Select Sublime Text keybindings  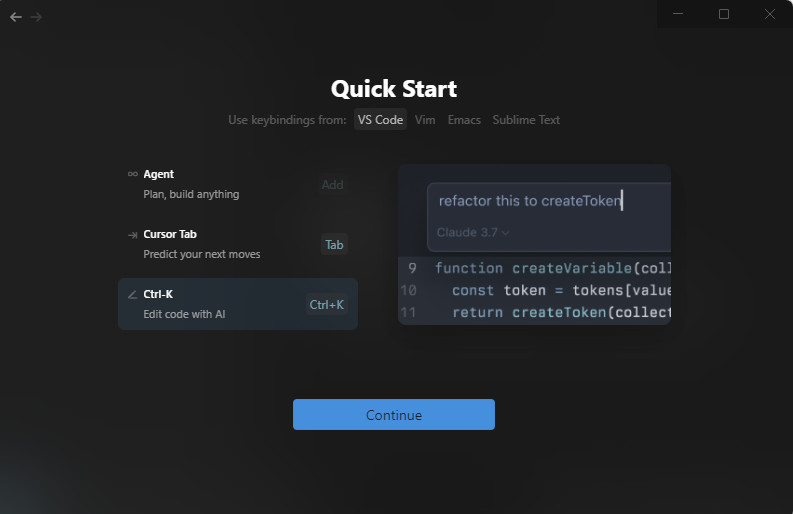click(x=526, y=120)
